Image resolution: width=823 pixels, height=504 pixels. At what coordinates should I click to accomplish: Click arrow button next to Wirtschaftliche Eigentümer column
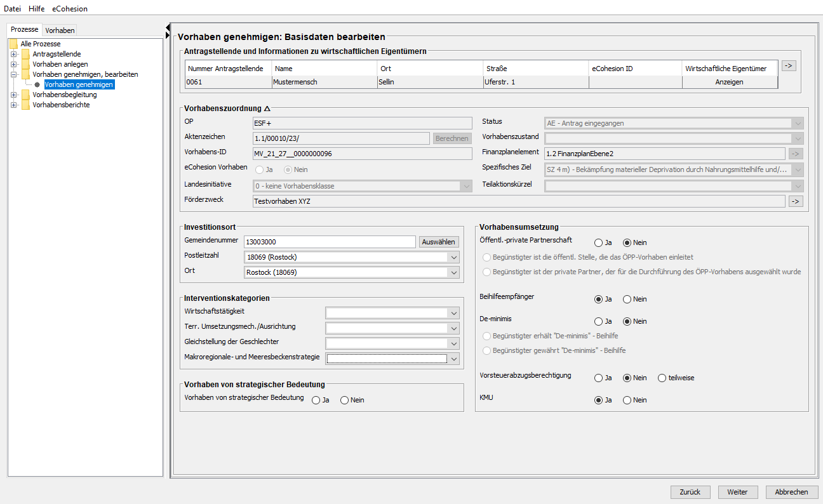[x=788, y=65]
